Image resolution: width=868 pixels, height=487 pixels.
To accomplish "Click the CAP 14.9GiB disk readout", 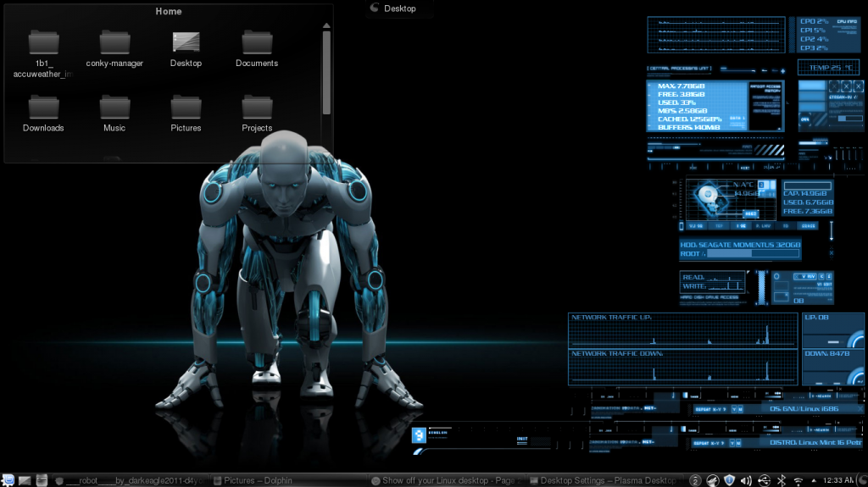I will point(805,194).
